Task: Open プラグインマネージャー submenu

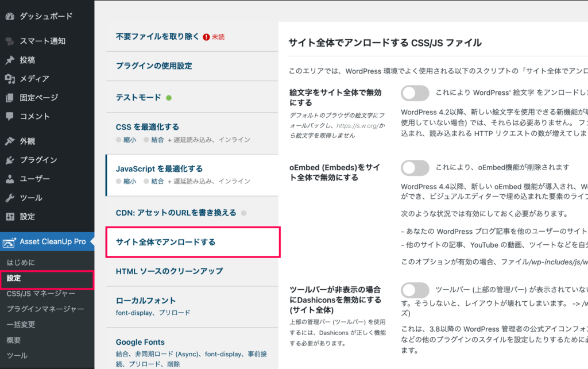Action: tap(45, 309)
